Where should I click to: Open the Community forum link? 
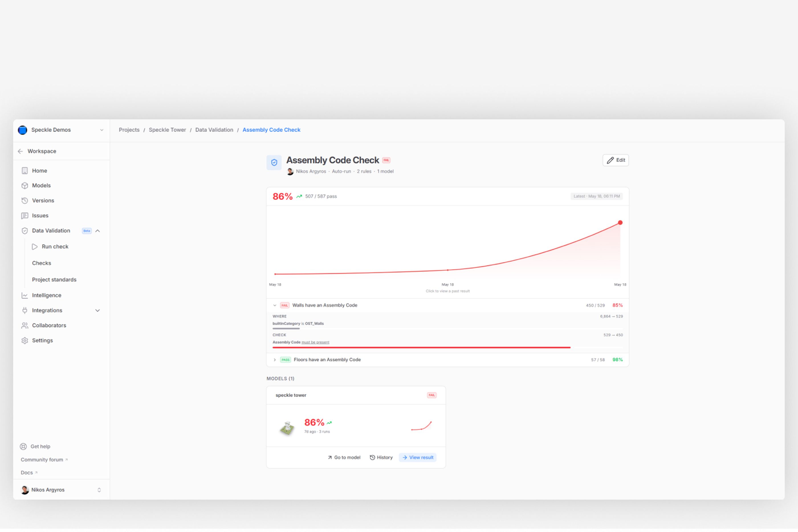tap(44, 460)
